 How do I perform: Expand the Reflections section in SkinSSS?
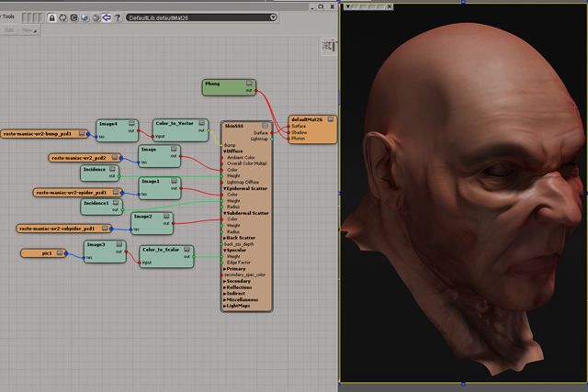coord(223,286)
